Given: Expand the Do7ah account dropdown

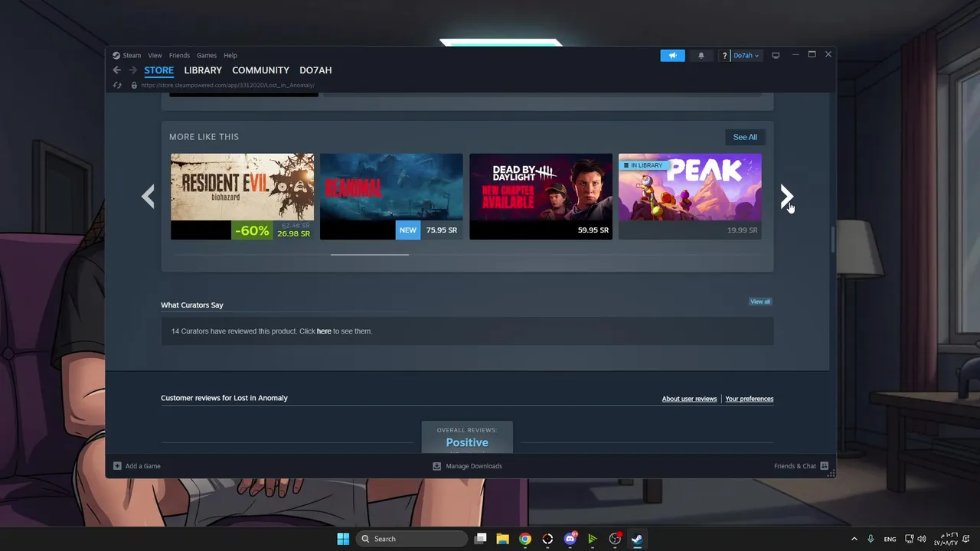Looking at the screenshot, I should coord(746,55).
